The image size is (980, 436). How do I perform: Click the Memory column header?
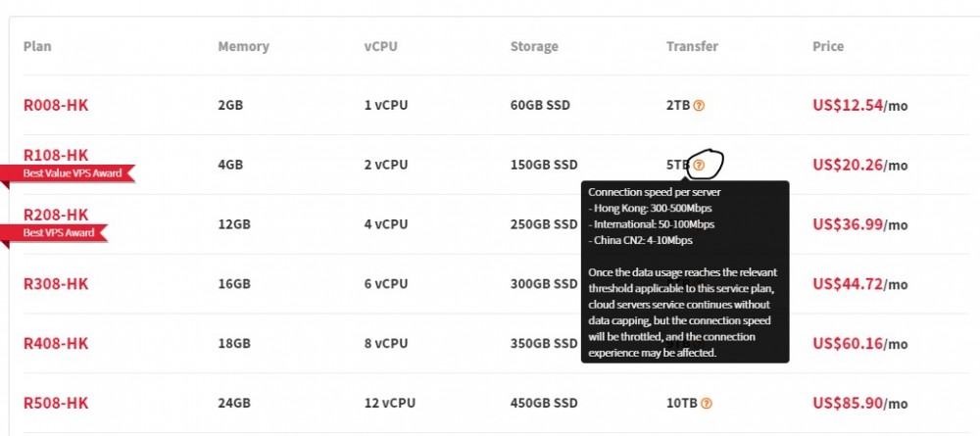[243, 46]
